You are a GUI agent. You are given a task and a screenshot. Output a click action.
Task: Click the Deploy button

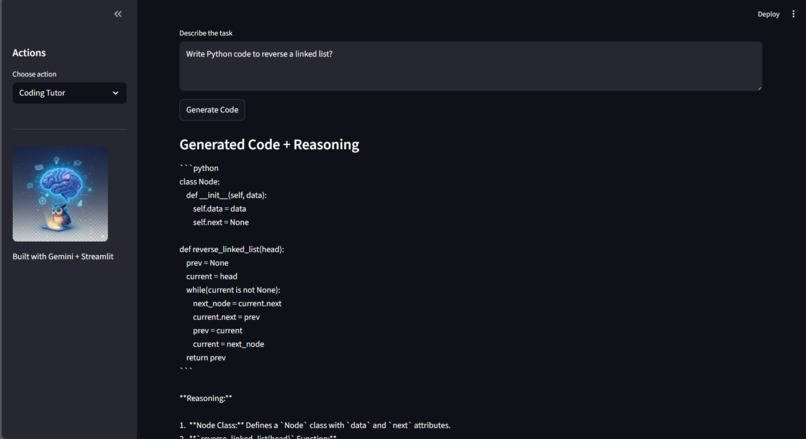click(x=768, y=14)
